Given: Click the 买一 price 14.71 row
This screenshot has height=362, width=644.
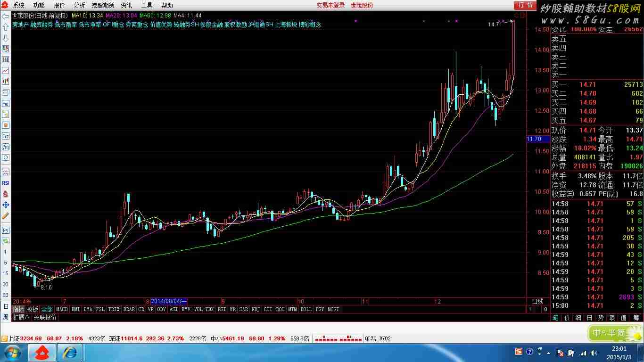Looking at the screenshot, I should (x=597, y=85).
